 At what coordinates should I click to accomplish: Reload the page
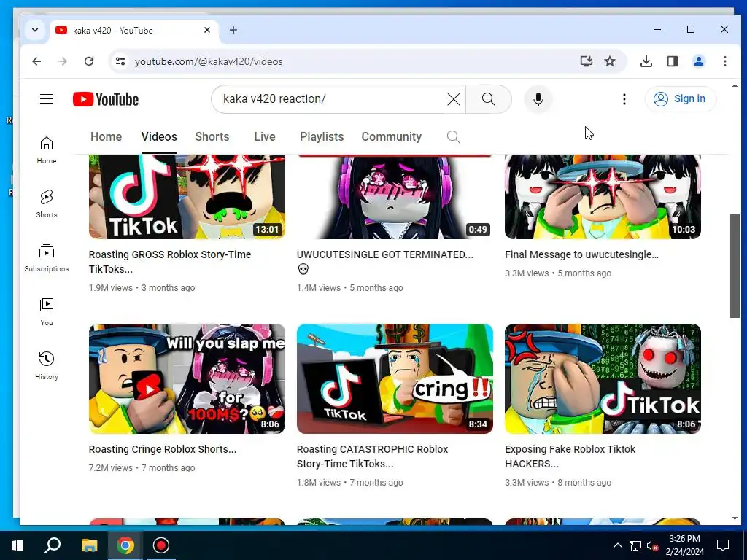[x=88, y=61]
